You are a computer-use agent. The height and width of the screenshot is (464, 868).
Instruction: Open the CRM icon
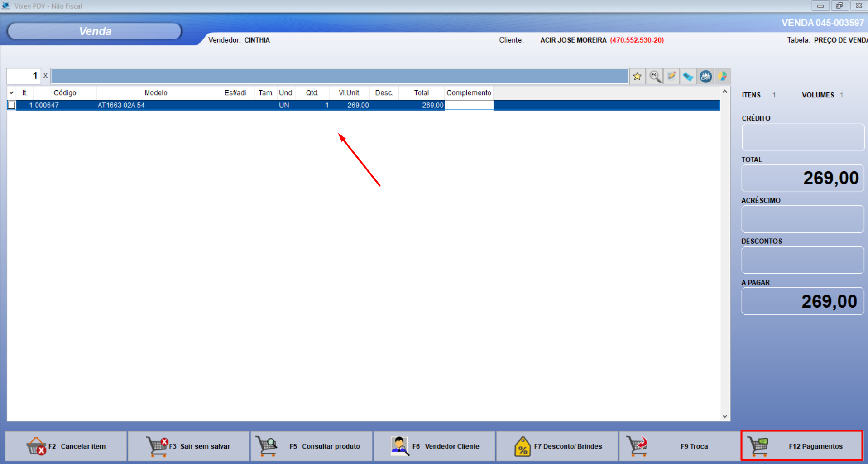705,77
